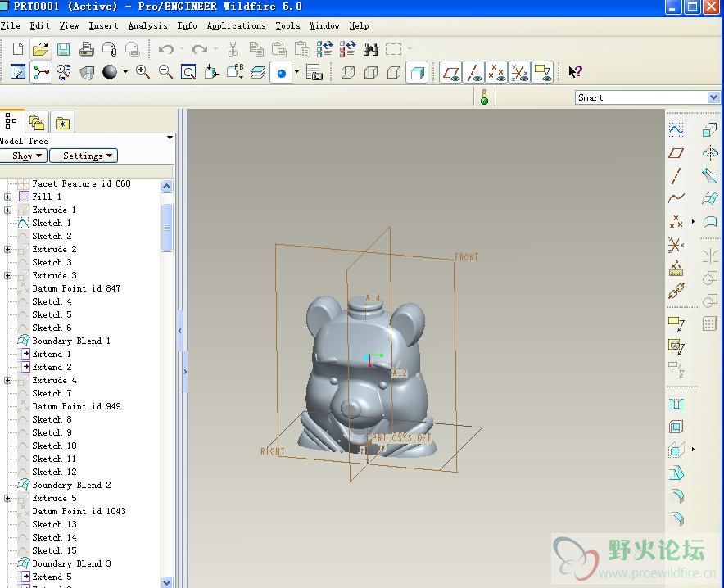This screenshot has height=588, width=724.
Task: Cut selection with scissors icon
Action: (x=233, y=49)
